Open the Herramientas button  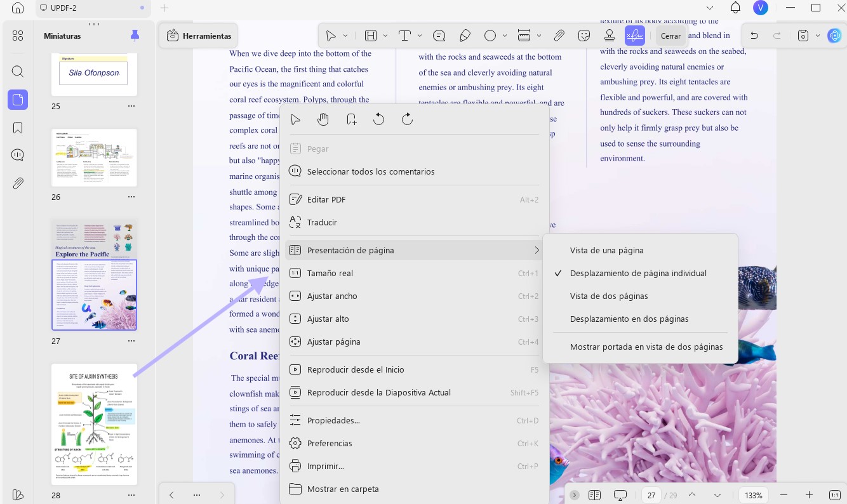(199, 36)
